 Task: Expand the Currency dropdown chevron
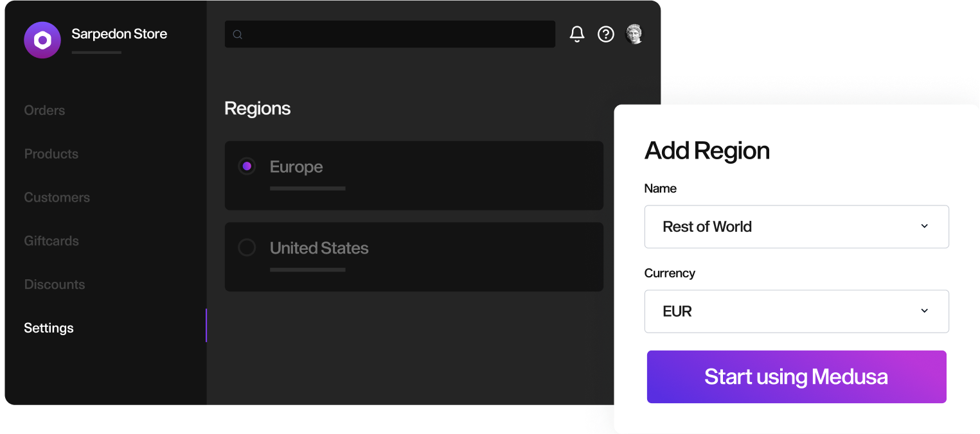coord(925,311)
